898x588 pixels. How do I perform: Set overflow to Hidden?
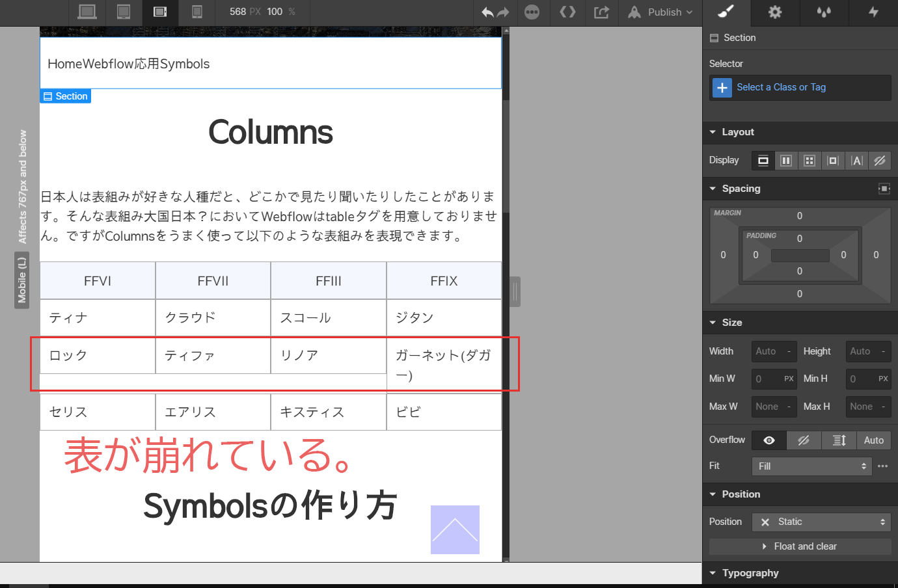(804, 440)
